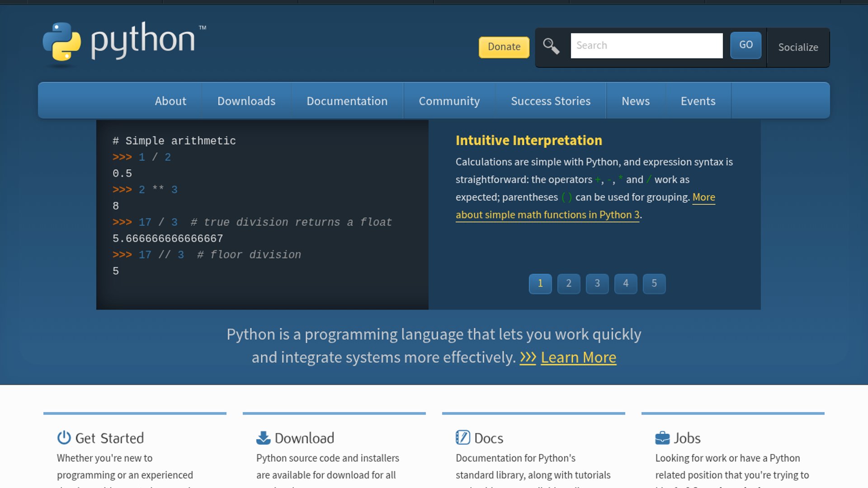Open the Community menu

point(449,101)
